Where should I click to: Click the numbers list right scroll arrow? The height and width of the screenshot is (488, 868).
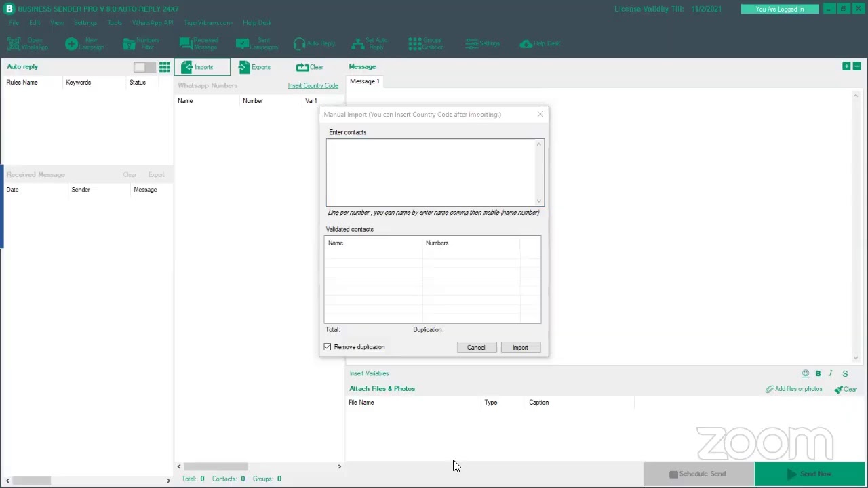[x=339, y=466]
